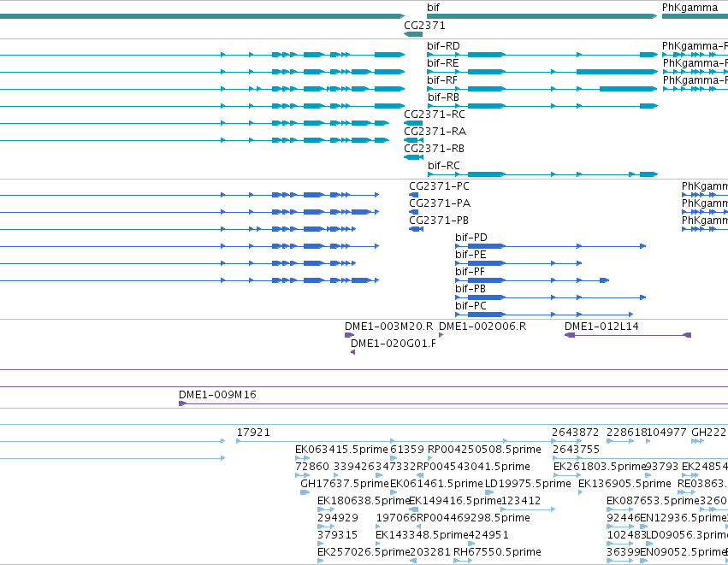
Task: Open the bif-PC protein label
Action: [x=471, y=306]
